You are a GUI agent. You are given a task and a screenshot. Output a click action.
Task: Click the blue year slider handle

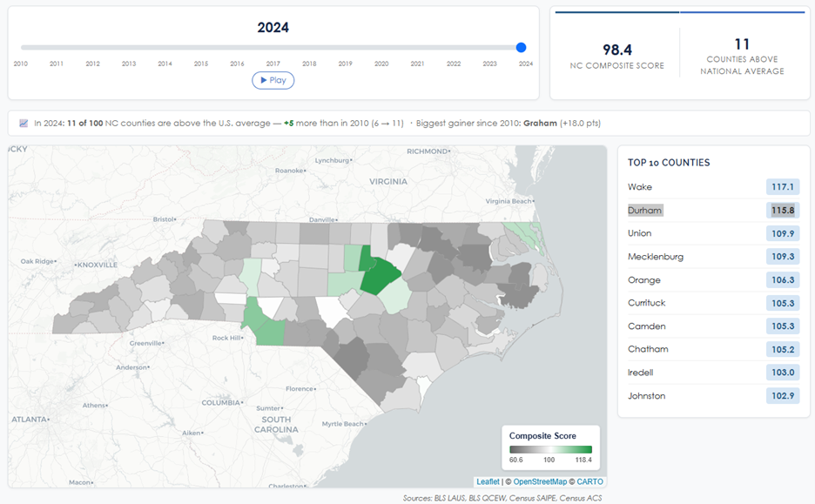coord(521,48)
